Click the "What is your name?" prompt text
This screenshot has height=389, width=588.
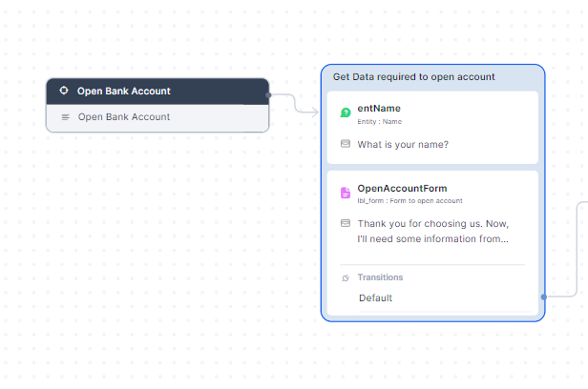coord(403,145)
